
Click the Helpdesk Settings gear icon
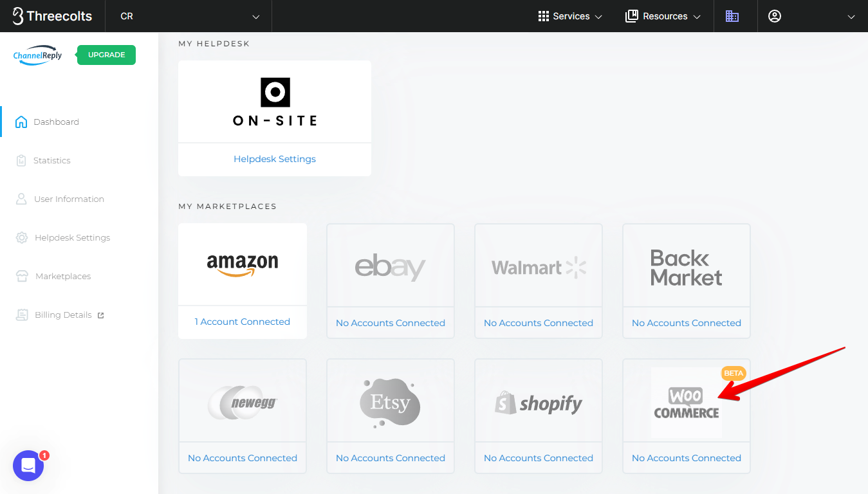tap(22, 237)
